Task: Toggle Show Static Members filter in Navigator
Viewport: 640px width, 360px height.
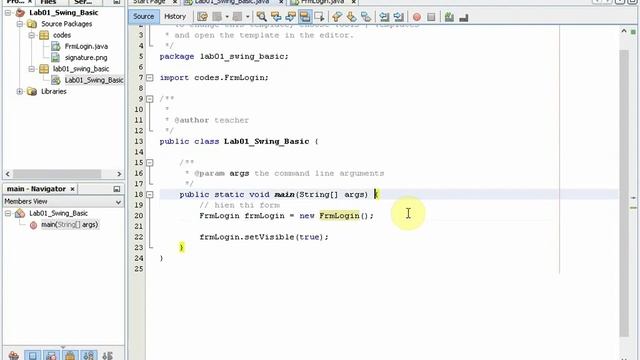Action: coord(51,356)
